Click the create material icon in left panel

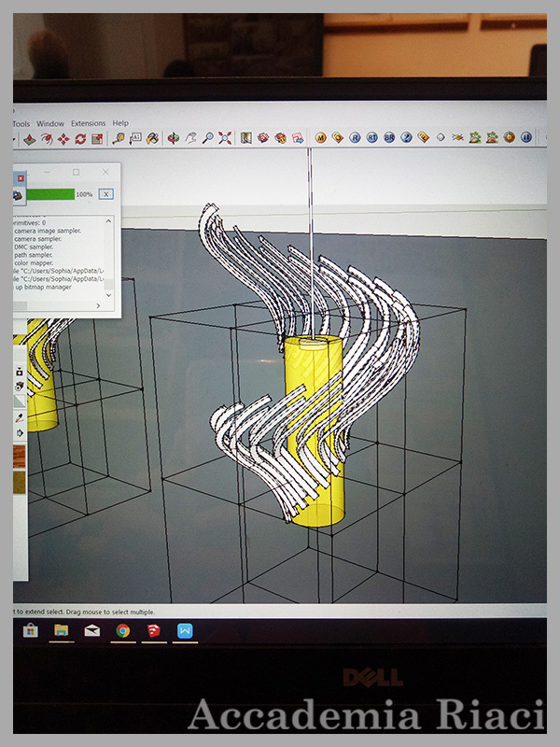point(20,386)
